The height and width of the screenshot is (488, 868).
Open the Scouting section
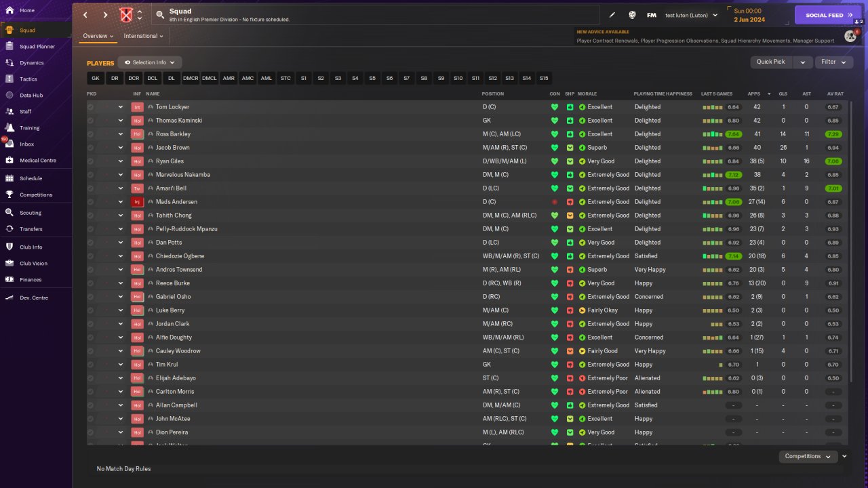[35, 212]
